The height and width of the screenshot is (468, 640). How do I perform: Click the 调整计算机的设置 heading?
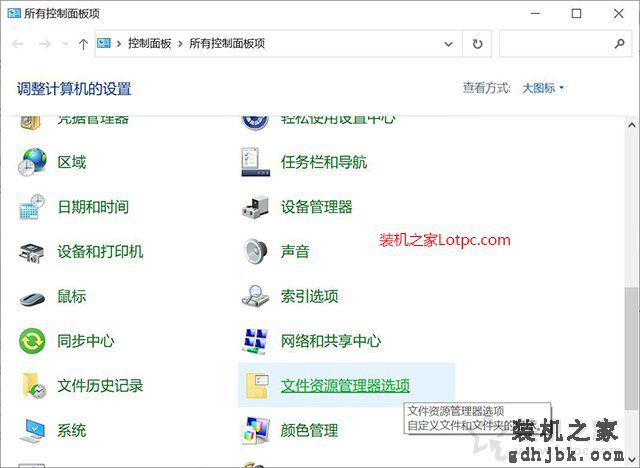click(x=74, y=89)
